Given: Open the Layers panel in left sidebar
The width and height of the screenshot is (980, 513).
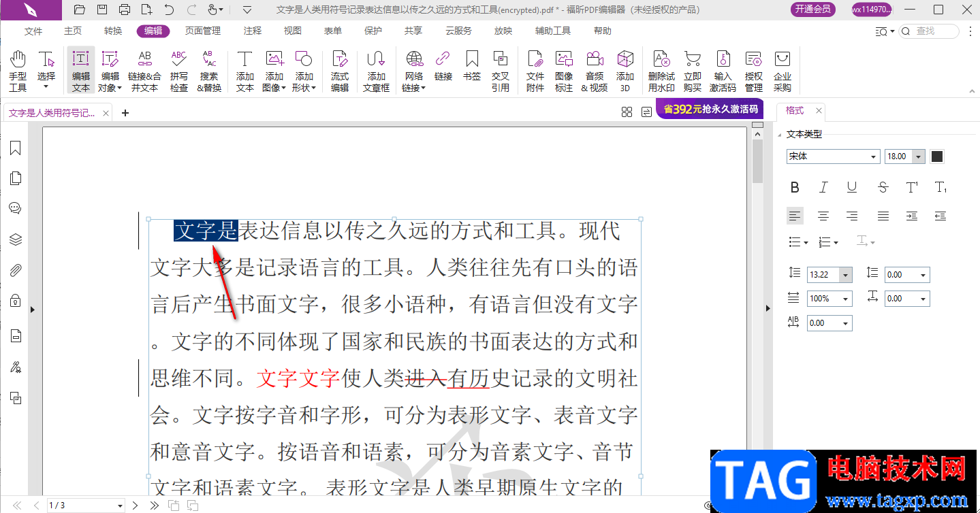Looking at the screenshot, I should click(16, 239).
